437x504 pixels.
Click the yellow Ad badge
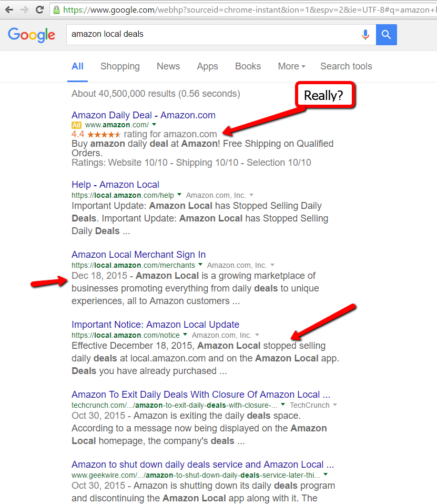(x=76, y=125)
